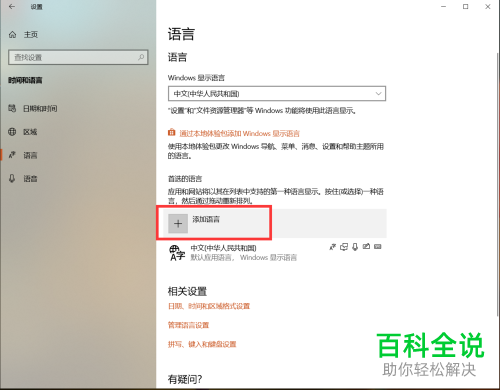This screenshot has width=500, height=390.
Task: Go back using the arrow icon
Action: point(12,7)
